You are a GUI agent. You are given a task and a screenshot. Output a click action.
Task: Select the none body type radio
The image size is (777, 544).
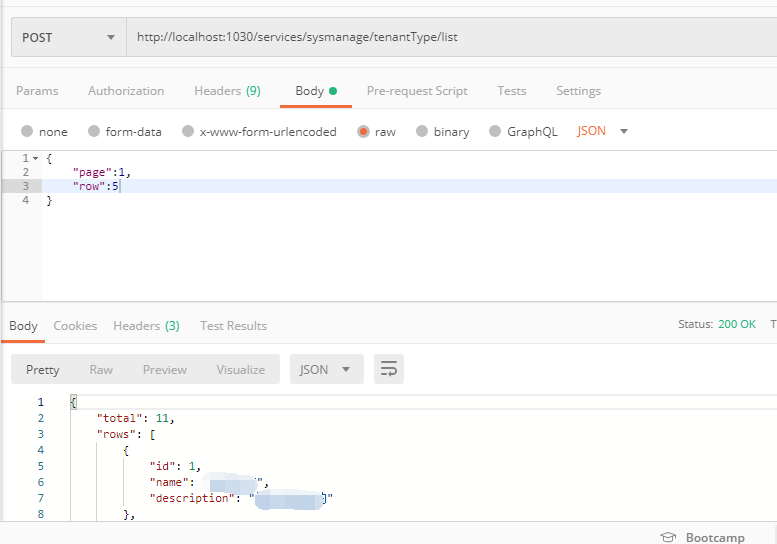[x=28, y=131]
